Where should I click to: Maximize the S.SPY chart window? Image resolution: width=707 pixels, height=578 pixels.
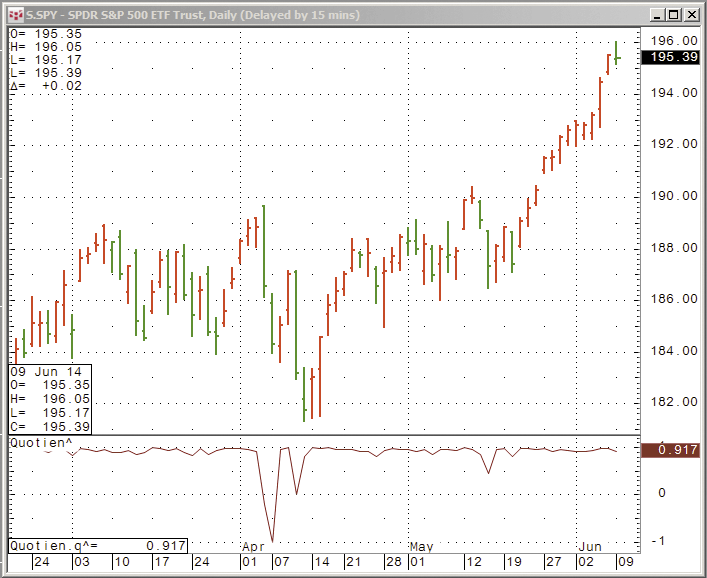pyautogui.click(x=673, y=15)
